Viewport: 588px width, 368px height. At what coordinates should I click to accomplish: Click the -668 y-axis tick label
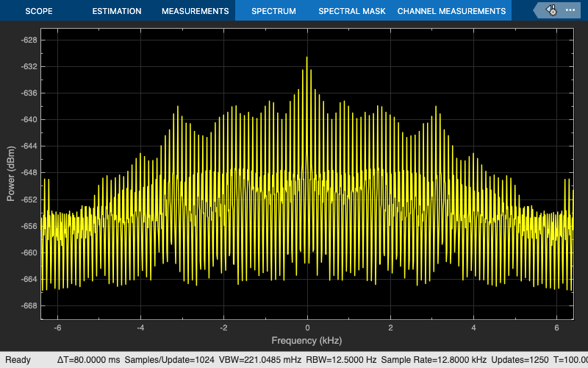click(x=29, y=305)
